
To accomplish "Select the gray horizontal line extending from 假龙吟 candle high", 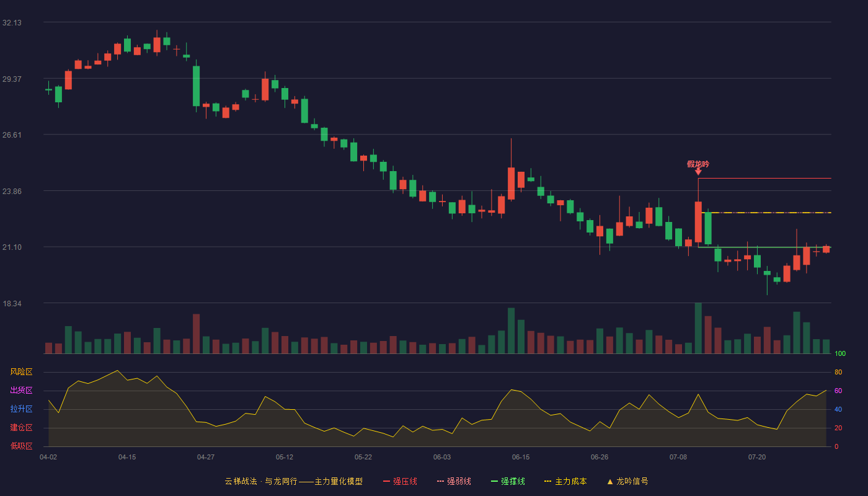I will [764, 178].
